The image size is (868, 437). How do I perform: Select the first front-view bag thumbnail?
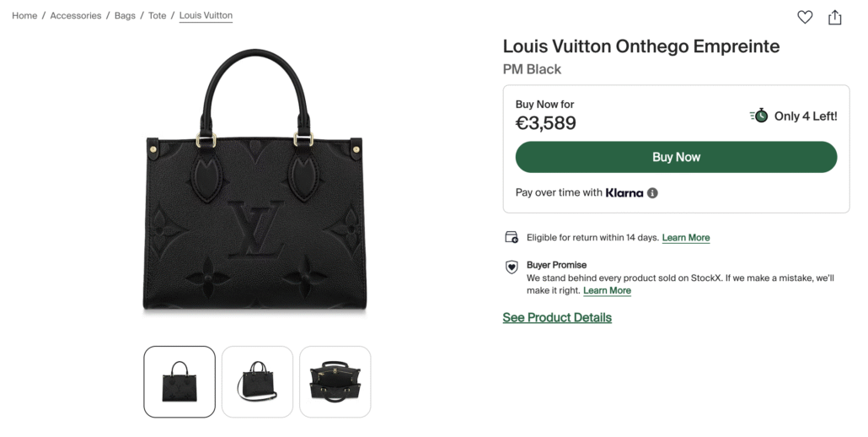(x=179, y=381)
